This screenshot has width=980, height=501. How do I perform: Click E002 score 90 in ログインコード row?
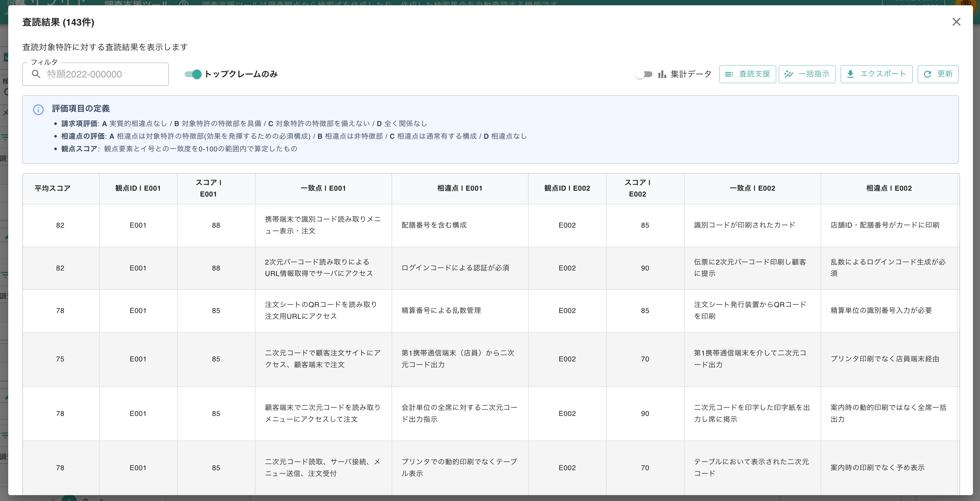[645, 268]
